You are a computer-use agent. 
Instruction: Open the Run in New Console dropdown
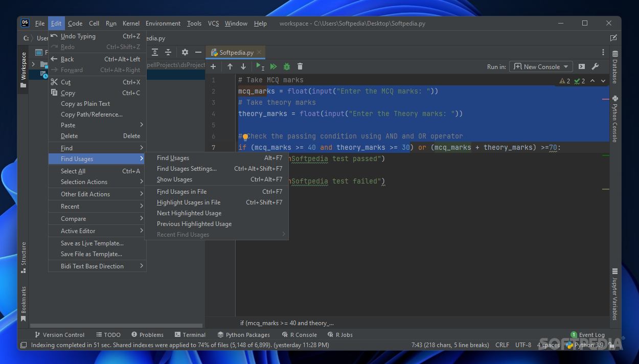coord(541,67)
